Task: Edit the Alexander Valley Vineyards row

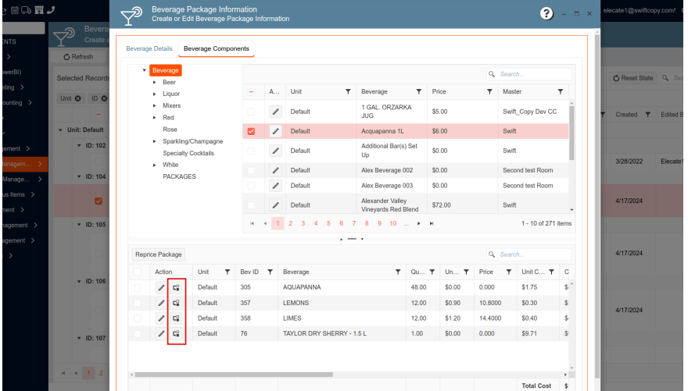Action: 275,205
